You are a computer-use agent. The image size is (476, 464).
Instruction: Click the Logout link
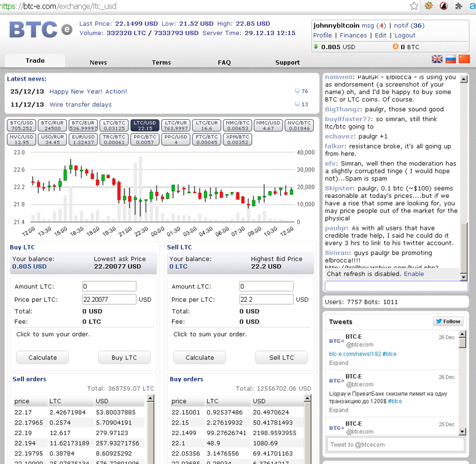405,35
